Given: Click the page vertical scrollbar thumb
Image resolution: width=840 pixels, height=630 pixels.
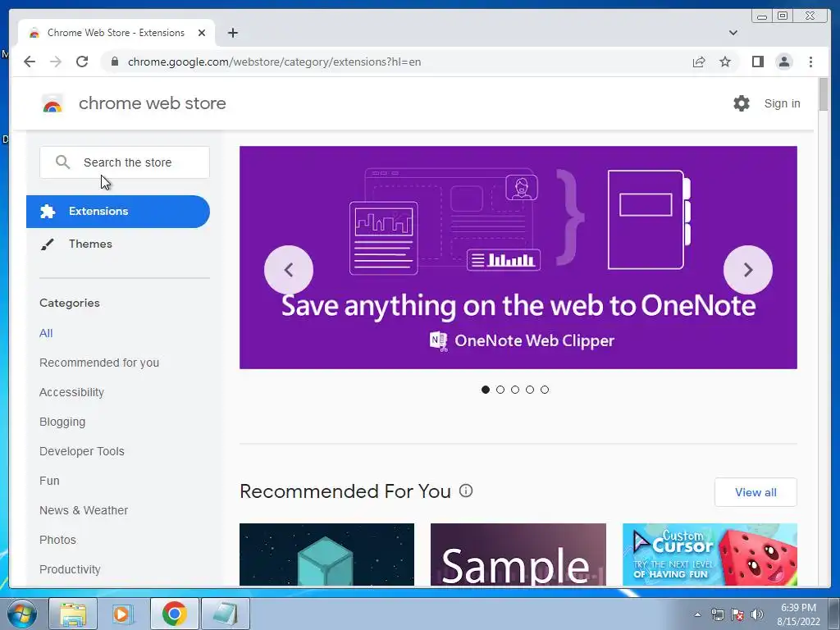Looking at the screenshot, I should point(824,94).
